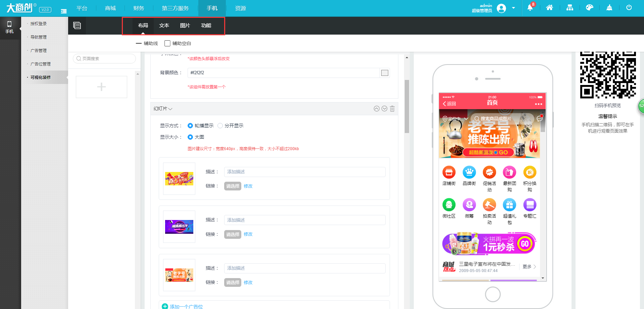Switch to the 文本 tab
Viewport: 644px width, 309px height.
pos(164,26)
